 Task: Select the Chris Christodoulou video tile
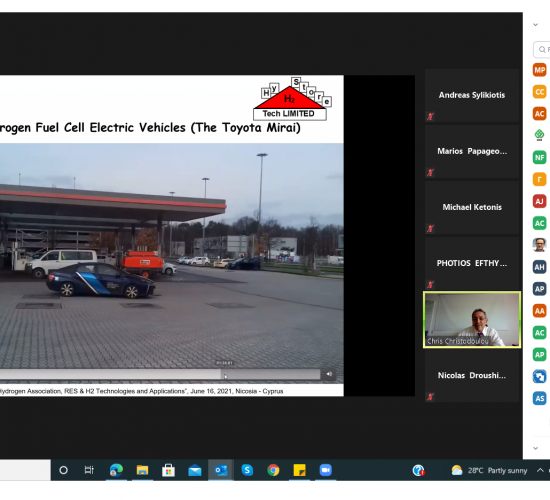click(472, 320)
